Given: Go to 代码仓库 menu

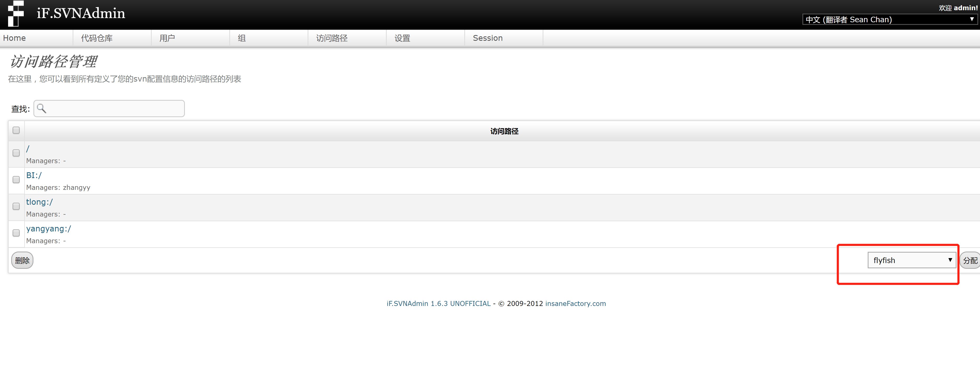Looking at the screenshot, I should [97, 38].
